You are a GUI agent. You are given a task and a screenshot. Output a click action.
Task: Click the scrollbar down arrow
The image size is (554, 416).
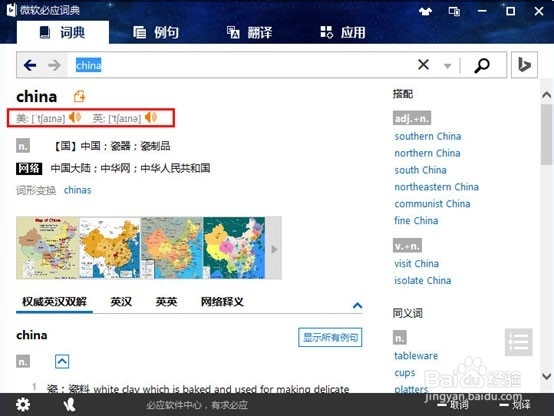tap(546, 376)
